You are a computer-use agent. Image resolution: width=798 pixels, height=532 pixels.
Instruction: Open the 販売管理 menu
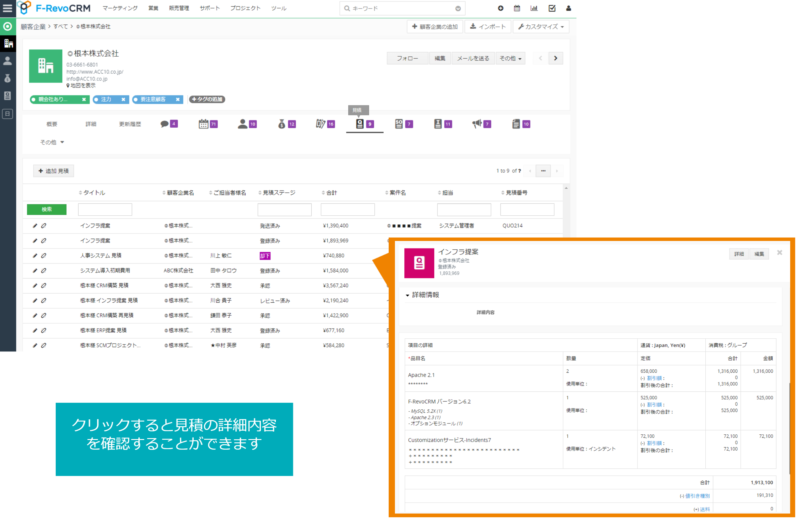coord(179,8)
